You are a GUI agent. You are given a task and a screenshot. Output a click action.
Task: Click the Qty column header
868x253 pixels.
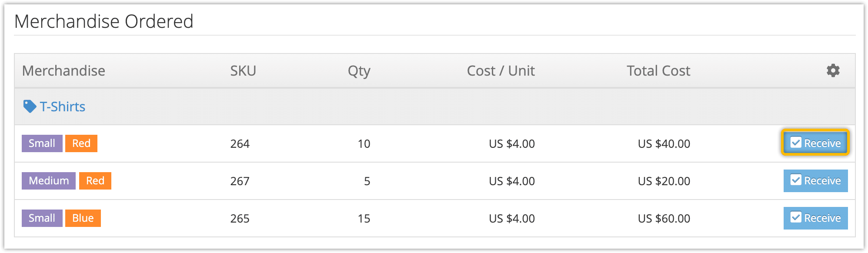point(359,71)
